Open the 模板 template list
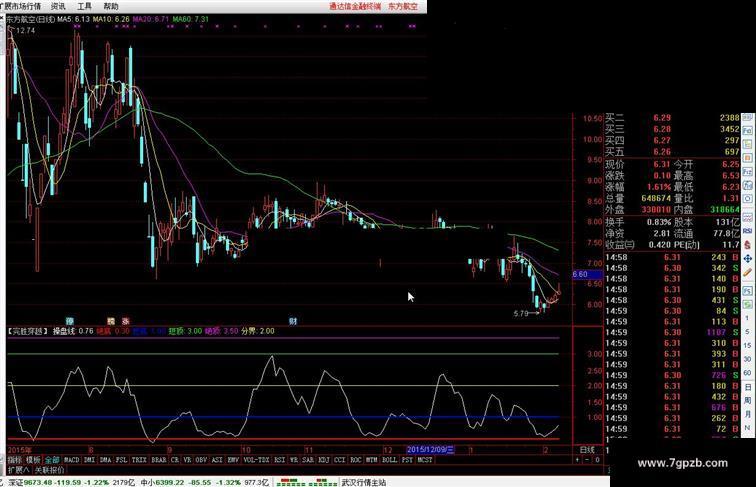Image resolution: width=756 pixels, height=487 pixels. (x=33, y=460)
